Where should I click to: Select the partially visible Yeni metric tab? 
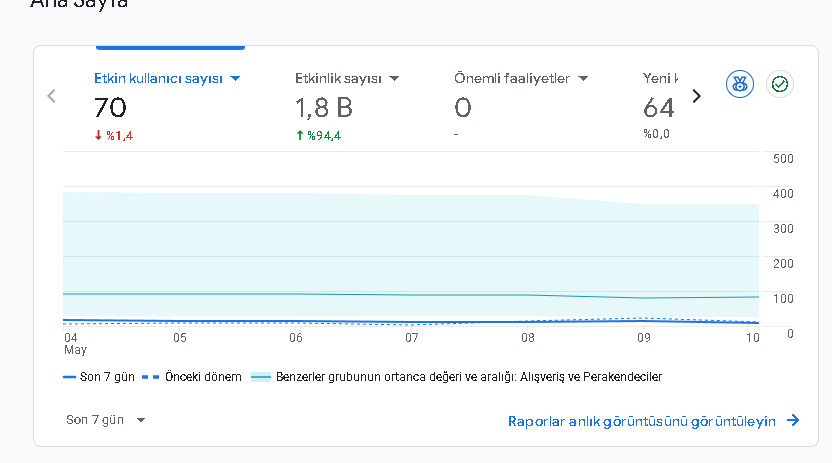point(660,106)
